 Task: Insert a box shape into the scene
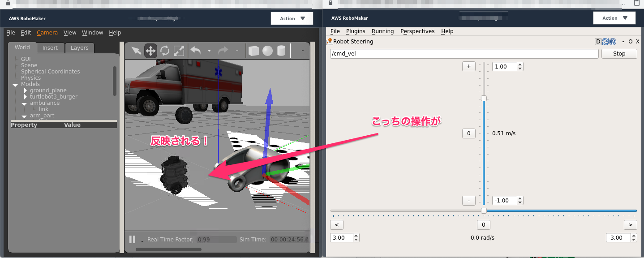coord(253,51)
